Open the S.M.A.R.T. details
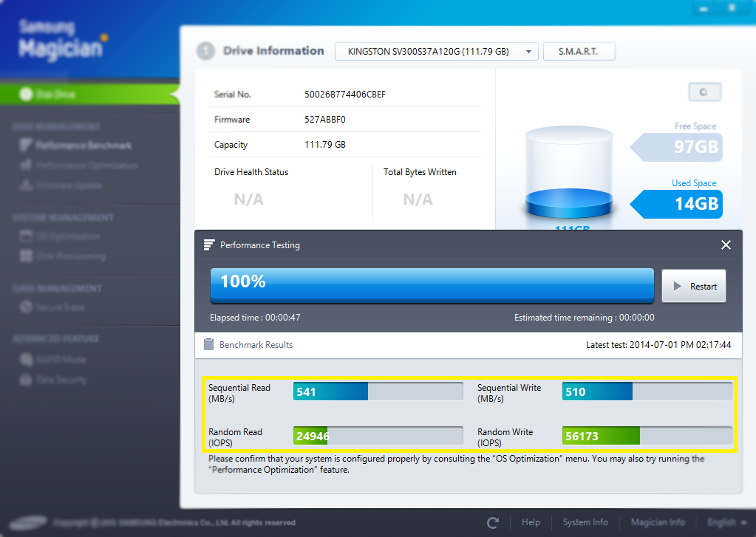Viewport: 756px width, 537px height. pyautogui.click(x=579, y=52)
